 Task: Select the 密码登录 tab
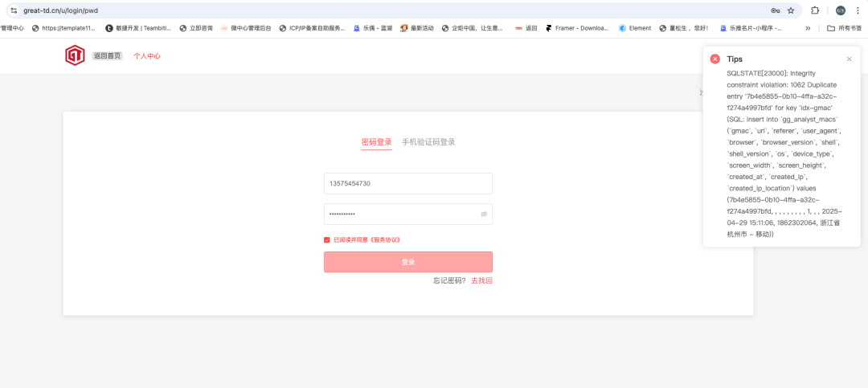pyautogui.click(x=376, y=142)
